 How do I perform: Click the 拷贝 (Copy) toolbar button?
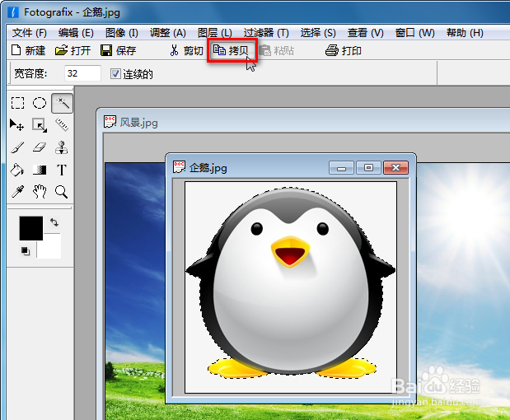[232, 50]
